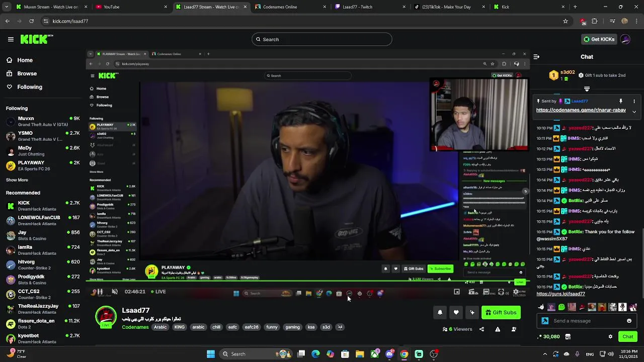The height and width of the screenshot is (362, 644).
Task: Toggle notification bell for Lsaad77
Action: (440, 313)
